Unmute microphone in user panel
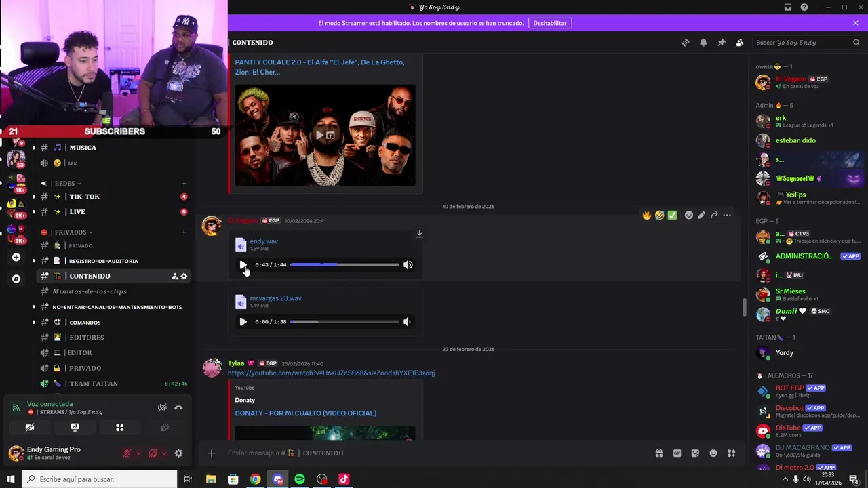This screenshot has height=488, width=868. point(127,453)
